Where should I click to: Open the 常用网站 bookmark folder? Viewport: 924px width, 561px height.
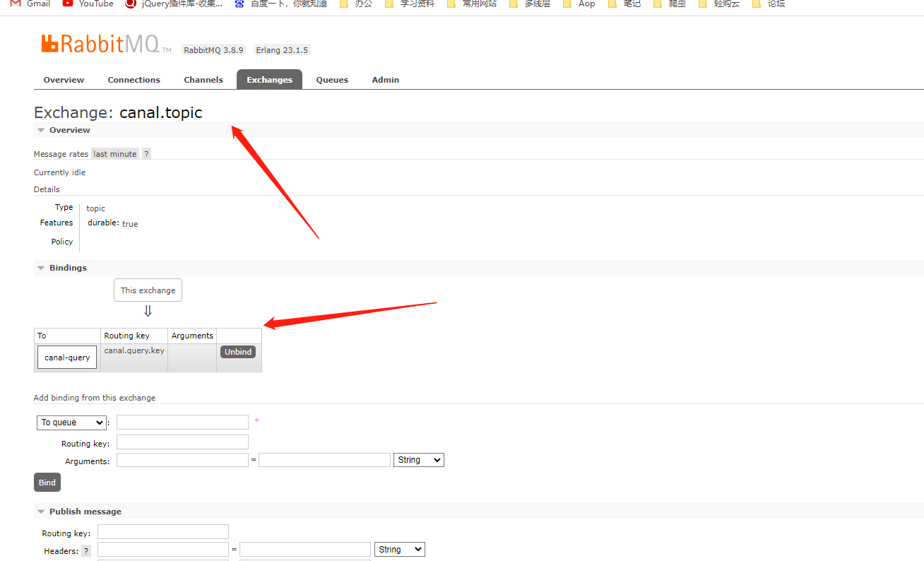(x=471, y=4)
